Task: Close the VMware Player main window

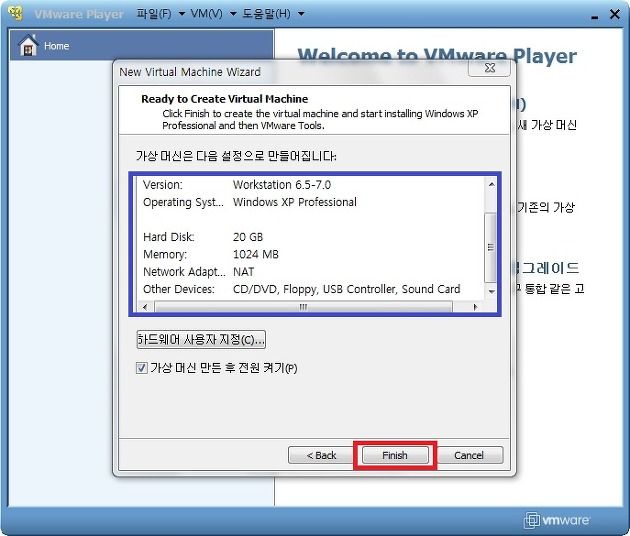Action: tap(615, 14)
